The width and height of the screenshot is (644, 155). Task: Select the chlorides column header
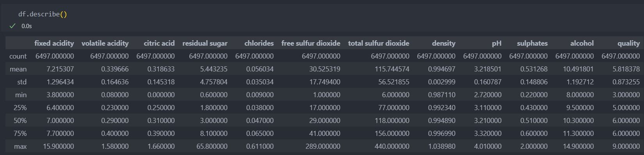point(259,43)
